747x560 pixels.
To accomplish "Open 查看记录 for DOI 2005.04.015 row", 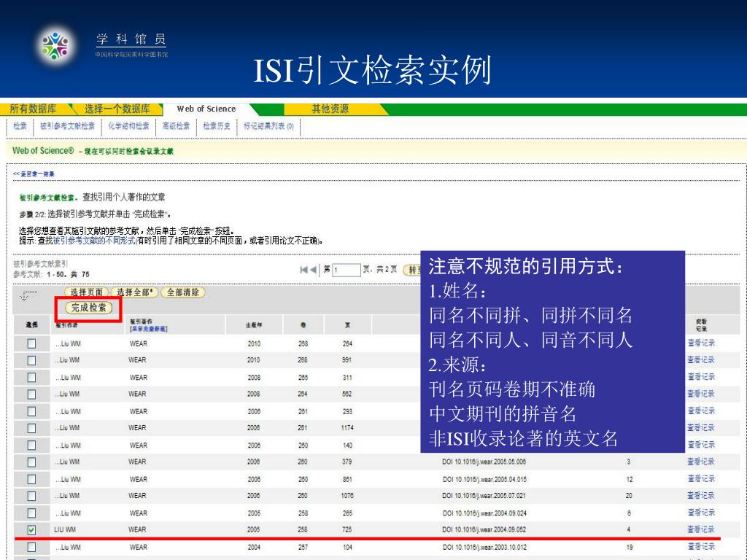I will [701, 478].
